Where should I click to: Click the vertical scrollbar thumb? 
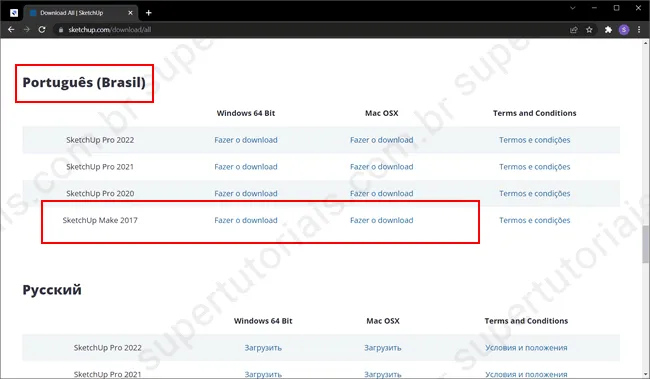pyautogui.click(x=646, y=244)
